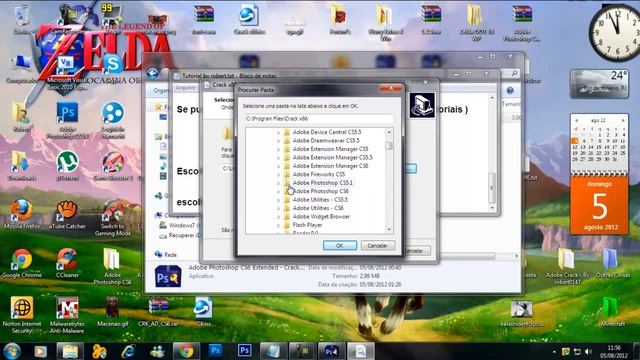Open Minecraft desktop icon
The width and height of the screenshot is (640, 360).
coord(612,312)
